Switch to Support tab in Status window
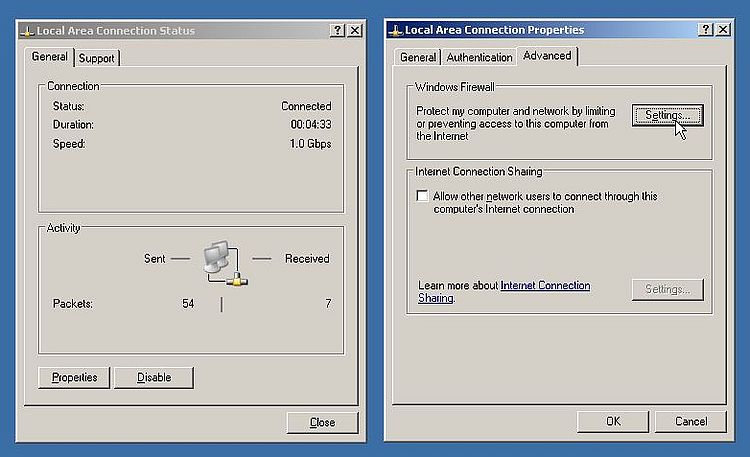Image resolution: width=750 pixels, height=457 pixels. (x=97, y=58)
